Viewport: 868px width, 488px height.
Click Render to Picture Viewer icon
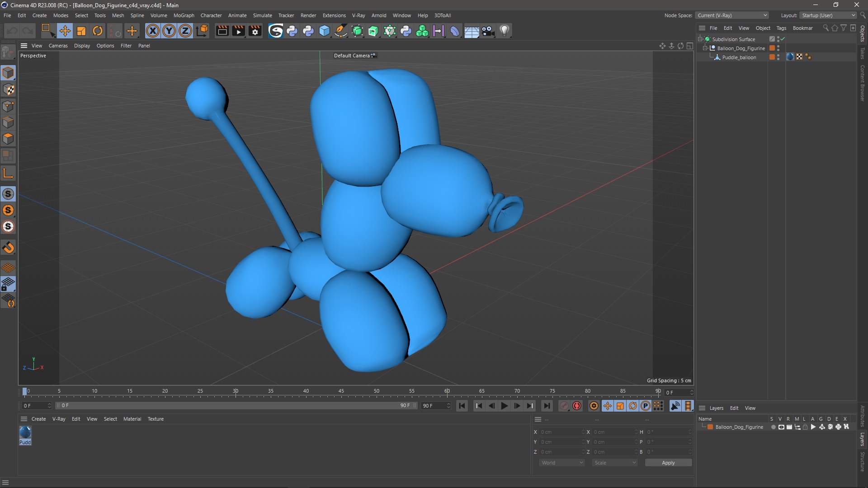coord(238,31)
